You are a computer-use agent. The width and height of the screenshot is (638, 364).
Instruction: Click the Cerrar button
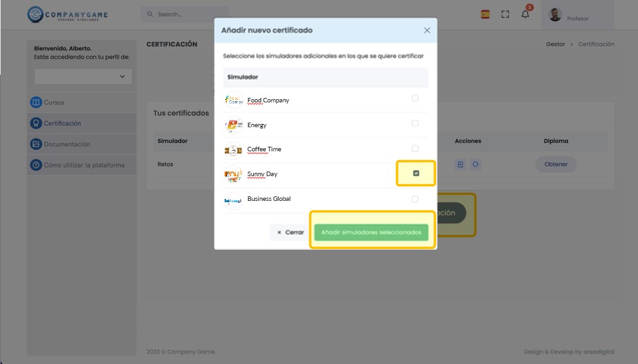(290, 232)
